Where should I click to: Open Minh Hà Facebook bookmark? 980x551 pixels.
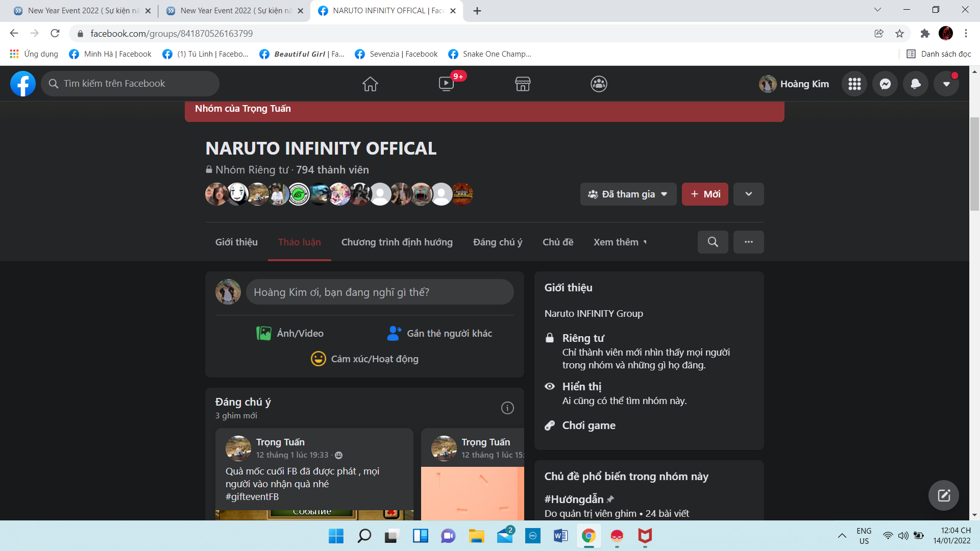(x=111, y=54)
